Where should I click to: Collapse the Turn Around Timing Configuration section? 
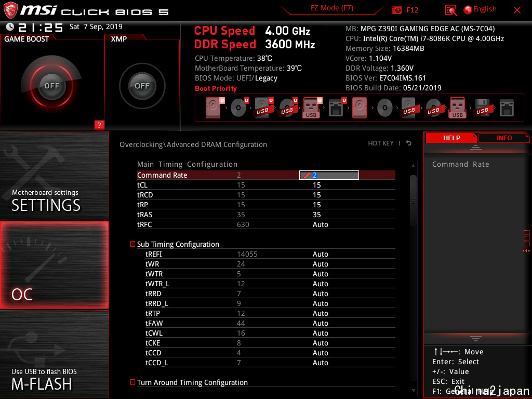pos(132,382)
